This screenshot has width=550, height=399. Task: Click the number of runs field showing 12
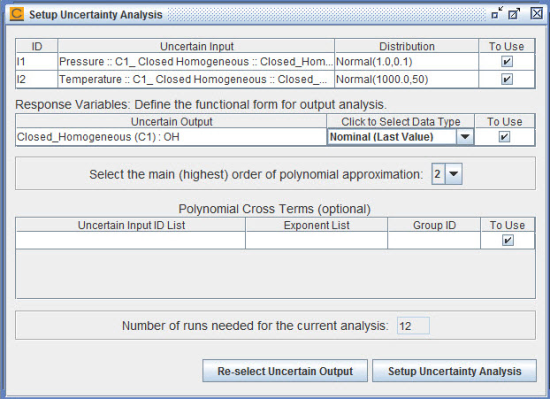click(413, 326)
